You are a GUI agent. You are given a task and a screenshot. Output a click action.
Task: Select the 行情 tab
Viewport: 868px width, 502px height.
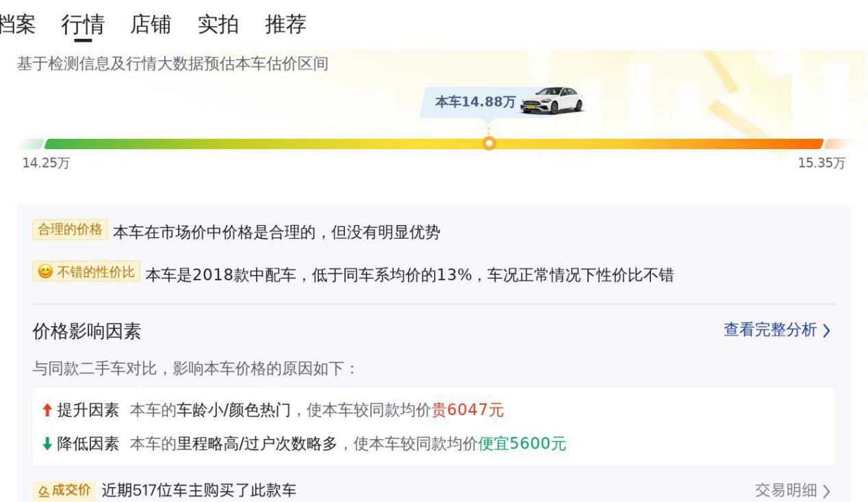coord(83,25)
